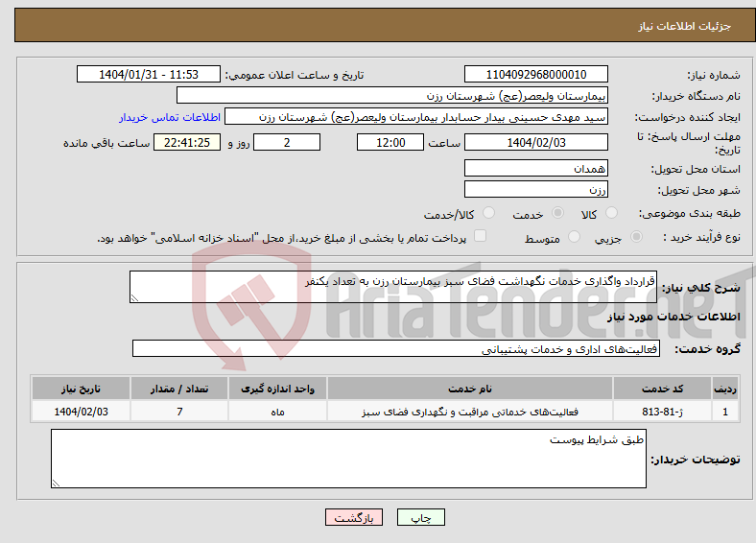Screen dimensions: 756x543
Task: Click the unit cell ماه
Action: click(x=277, y=412)
